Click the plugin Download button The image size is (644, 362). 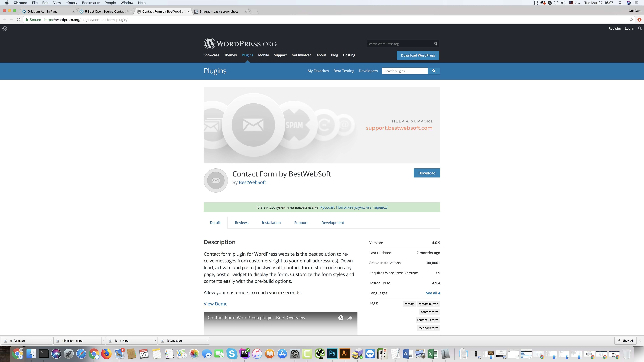[427, 173]
